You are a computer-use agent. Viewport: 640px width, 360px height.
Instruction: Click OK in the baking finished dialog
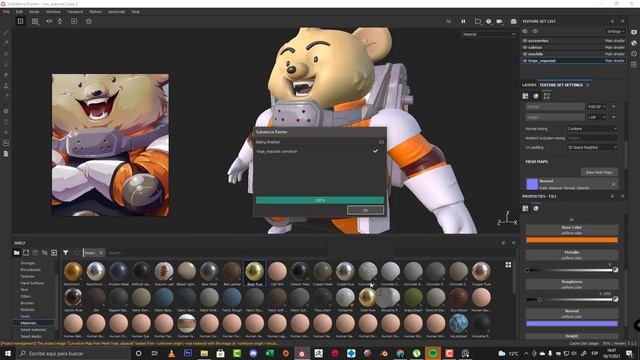365,210
